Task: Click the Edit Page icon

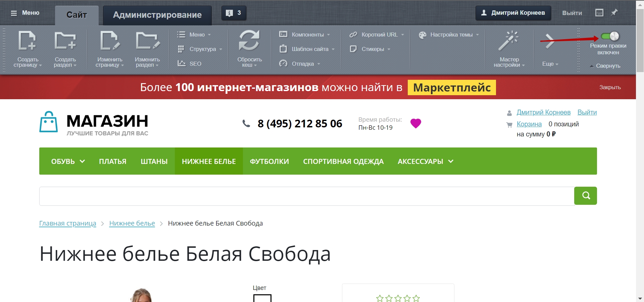Action: (x=109, y=41)
